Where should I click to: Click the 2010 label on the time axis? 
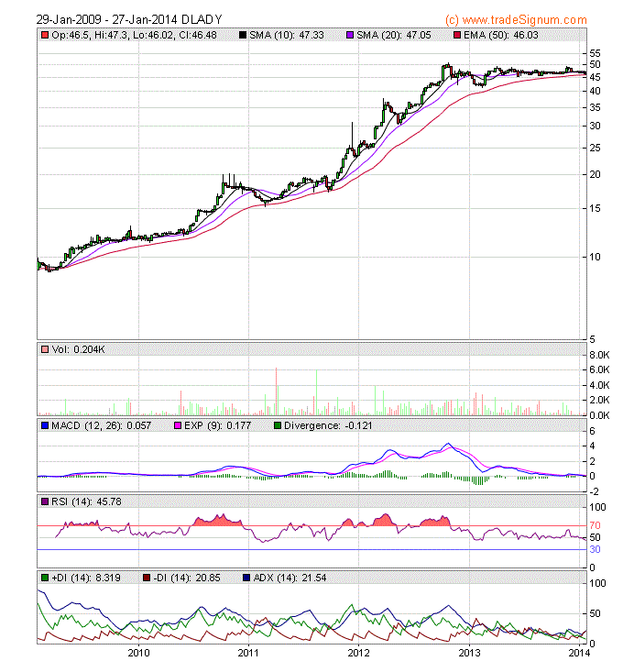[138, 653]
